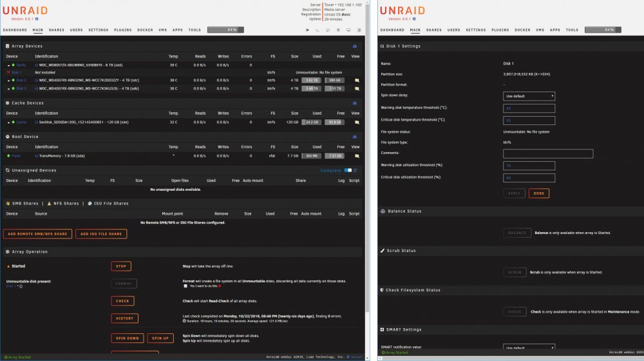This screenshot has height=361, width=644.
Task: Browse Flash via its View folder icon
Action: click(357, 156)
